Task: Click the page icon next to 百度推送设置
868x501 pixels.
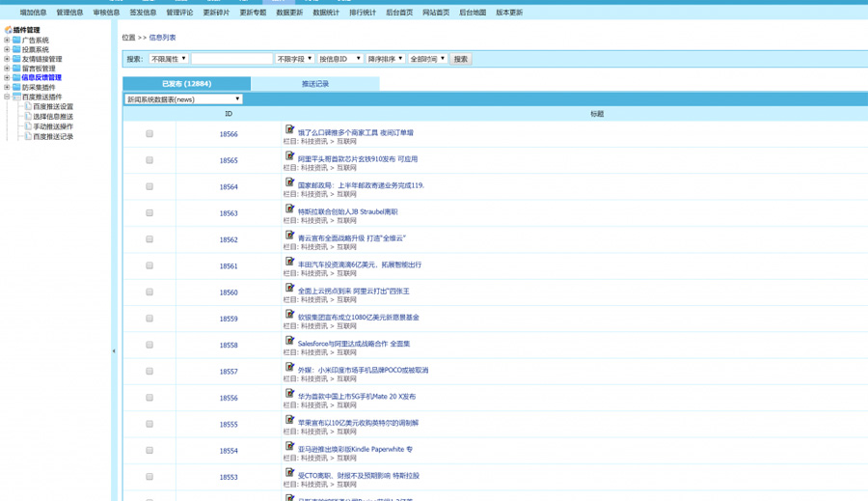Action: 28,107
